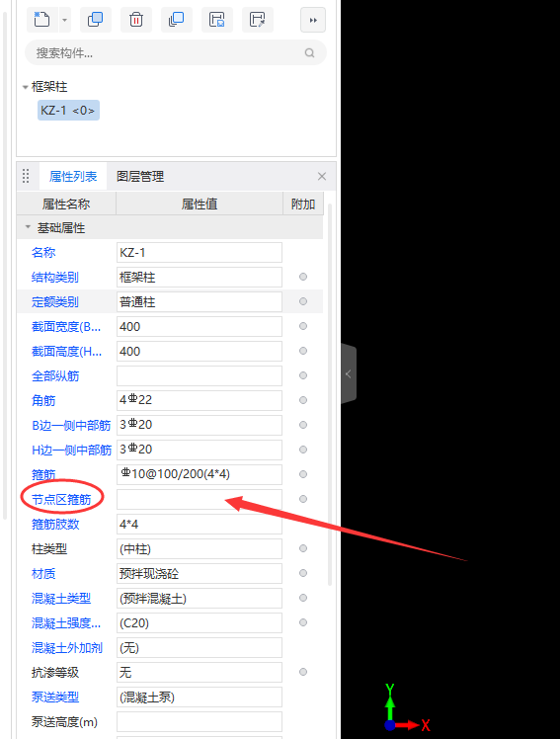
Task: Collapse the 基础属性 group
Action: tap(28, 227)
